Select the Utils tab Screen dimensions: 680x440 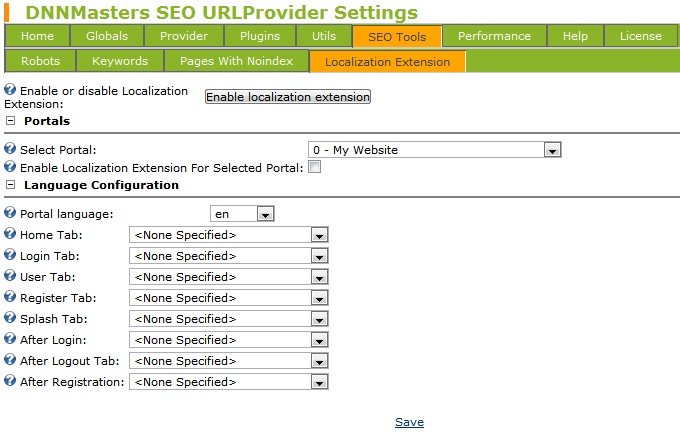click(x=324, y=36)
